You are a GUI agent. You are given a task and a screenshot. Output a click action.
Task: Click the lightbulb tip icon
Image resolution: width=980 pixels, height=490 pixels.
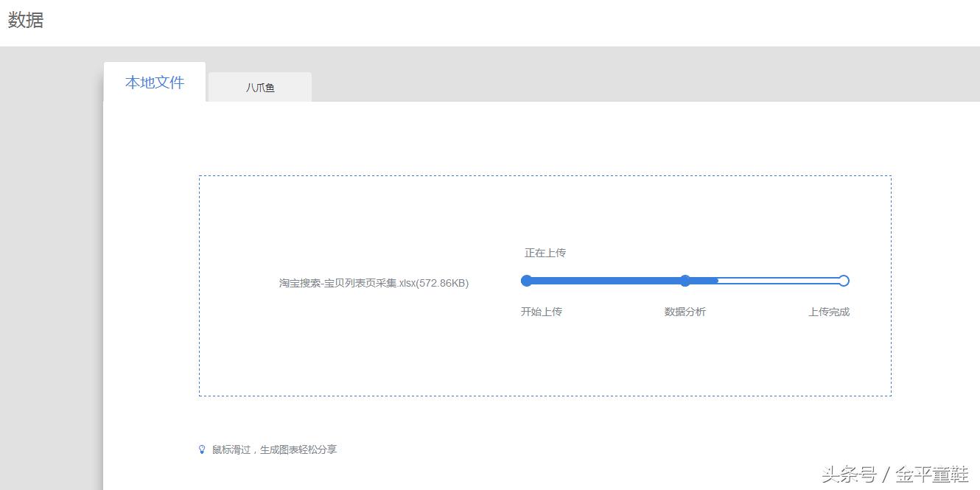(203, 449)
